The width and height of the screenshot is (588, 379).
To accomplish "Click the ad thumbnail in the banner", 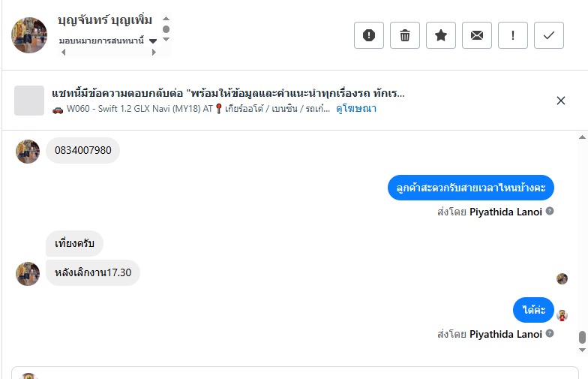I will pos(29,101).
